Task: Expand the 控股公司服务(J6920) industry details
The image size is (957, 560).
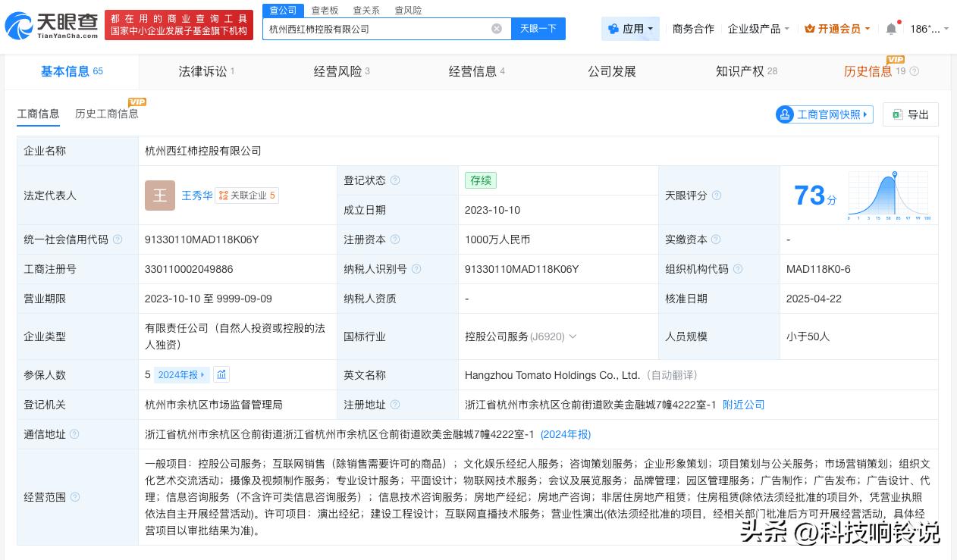Action: click(x=573, y=336)
